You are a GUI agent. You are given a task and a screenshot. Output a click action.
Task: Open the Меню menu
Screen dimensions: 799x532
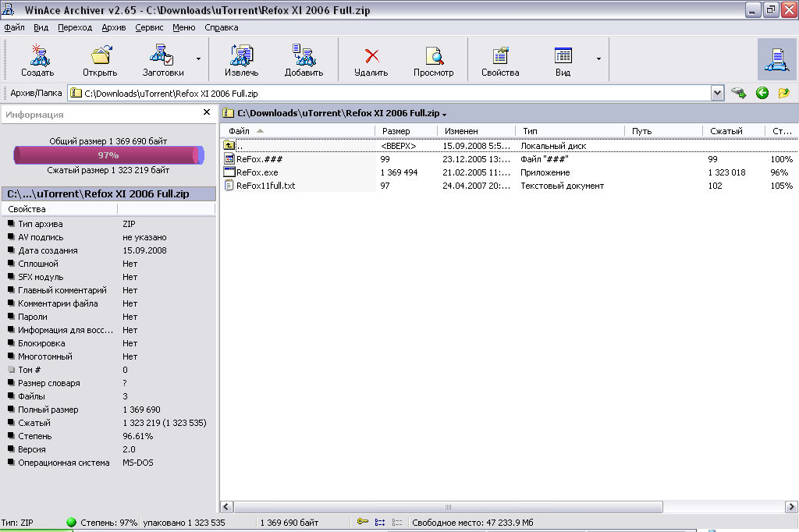[184, 27]
